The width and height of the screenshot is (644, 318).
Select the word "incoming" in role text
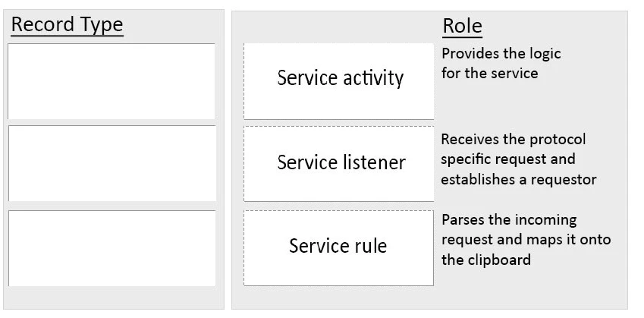tap(544, 220)
